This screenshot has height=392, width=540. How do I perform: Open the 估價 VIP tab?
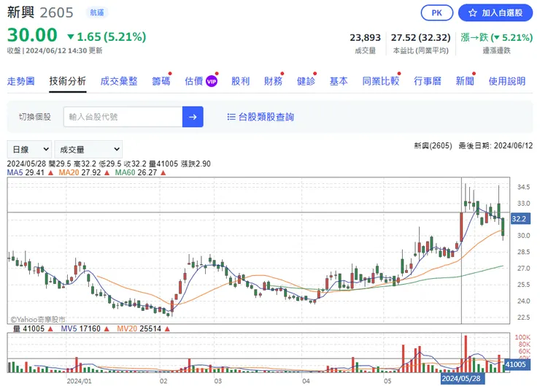201,81
